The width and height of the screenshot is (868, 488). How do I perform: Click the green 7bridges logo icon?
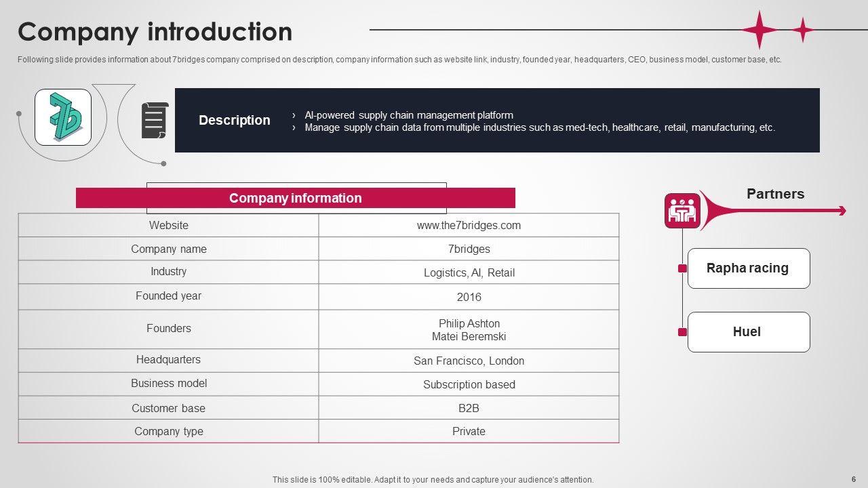pyautogui.click(x=63, y=117)
